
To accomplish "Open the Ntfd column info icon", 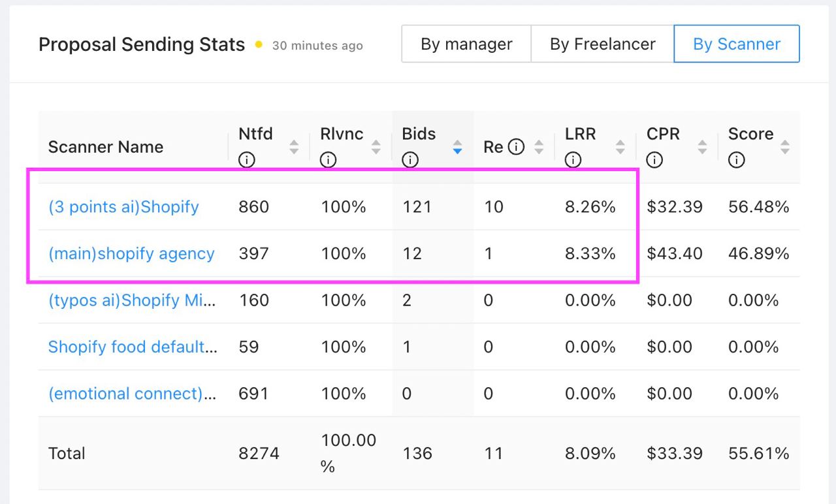I will point(247,160).
